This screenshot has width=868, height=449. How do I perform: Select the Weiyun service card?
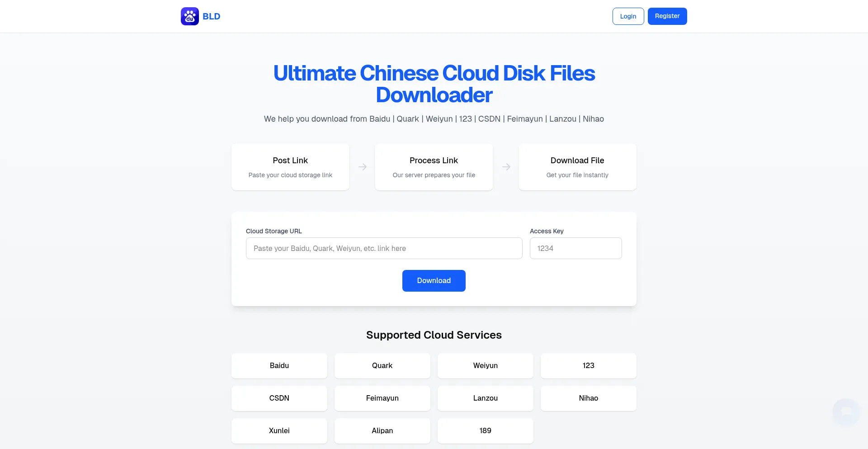485,366
